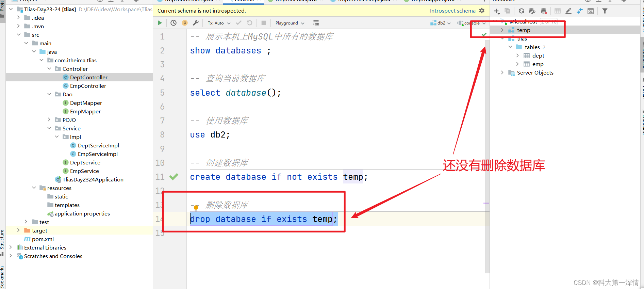Select the emp table in Database panel
The width and height of the screenshot is (644, 289).
538,64
